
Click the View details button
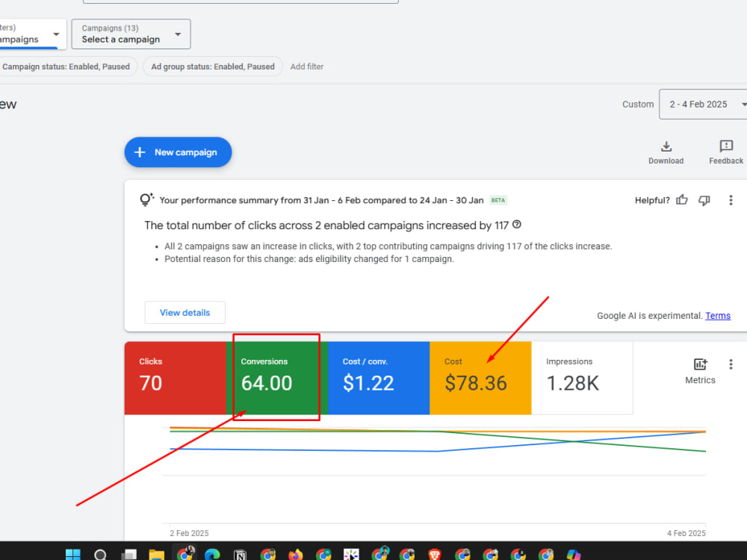coord(185,312)
